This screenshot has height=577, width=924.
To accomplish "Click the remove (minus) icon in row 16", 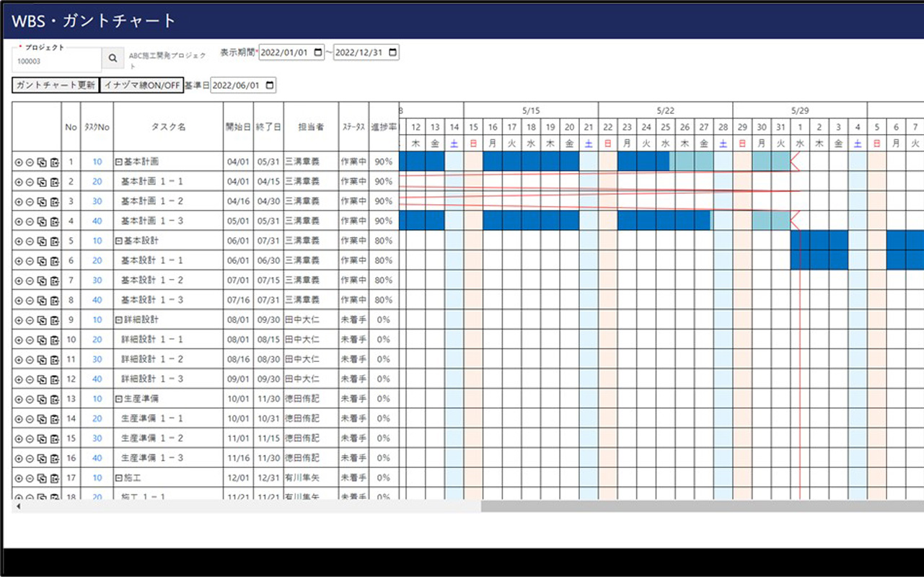I will click(x=30, y=459).
